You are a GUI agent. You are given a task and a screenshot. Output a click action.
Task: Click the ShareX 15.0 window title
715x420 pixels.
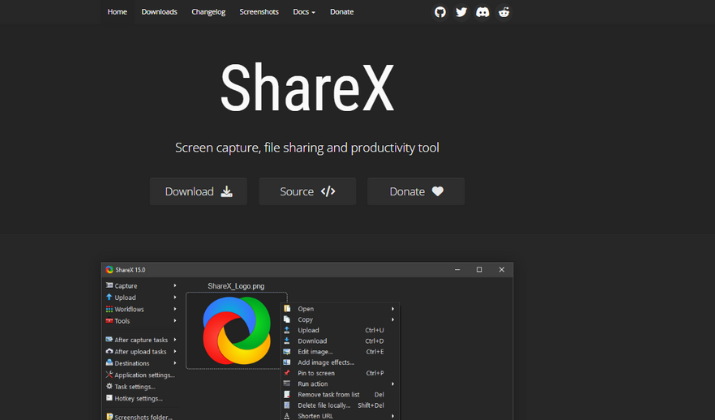pos(130,270)
